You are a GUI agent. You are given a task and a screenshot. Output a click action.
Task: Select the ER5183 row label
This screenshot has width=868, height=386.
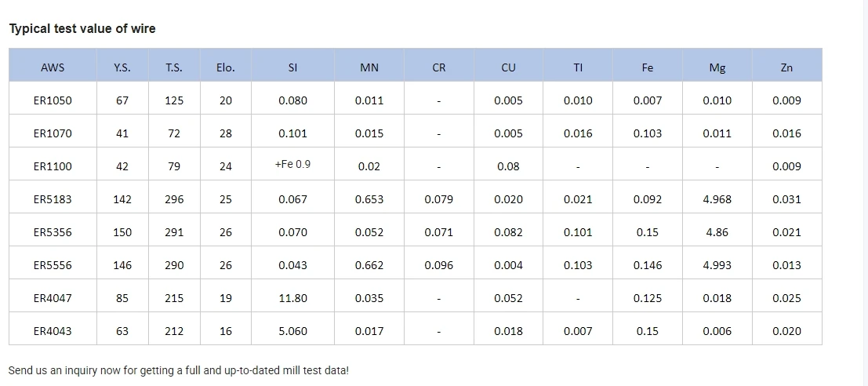(53, 199)
